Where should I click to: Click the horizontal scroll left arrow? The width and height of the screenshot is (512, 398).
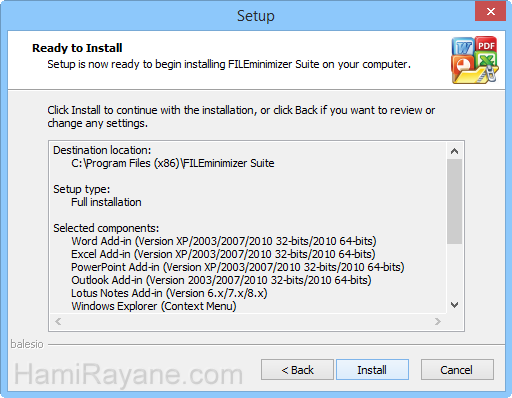click(58, 322)
